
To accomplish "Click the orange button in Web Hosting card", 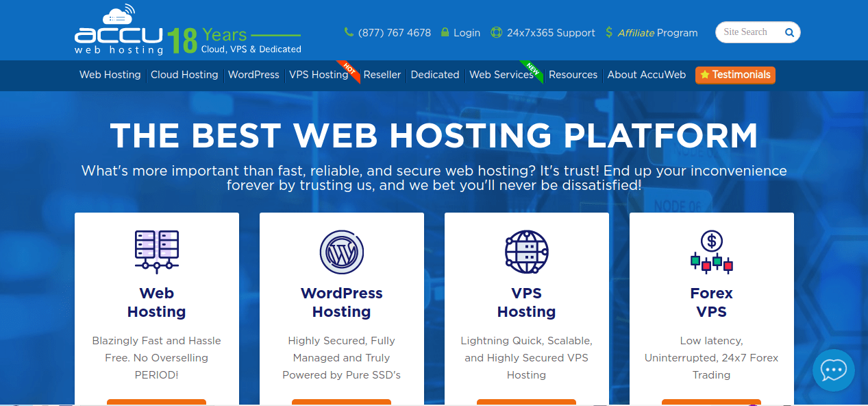I will pyautogui.click(x=157, y=402).
